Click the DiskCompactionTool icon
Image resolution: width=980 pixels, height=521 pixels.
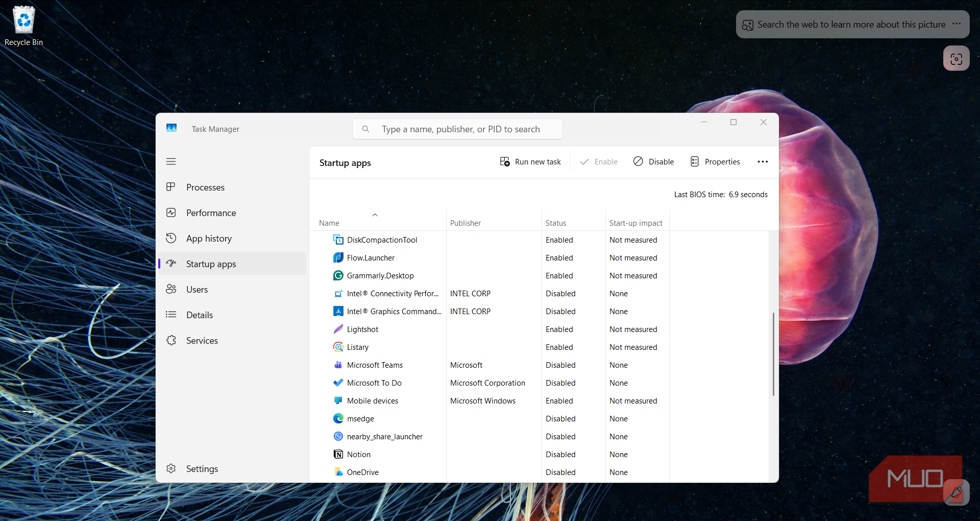click(x=338, y=240)
